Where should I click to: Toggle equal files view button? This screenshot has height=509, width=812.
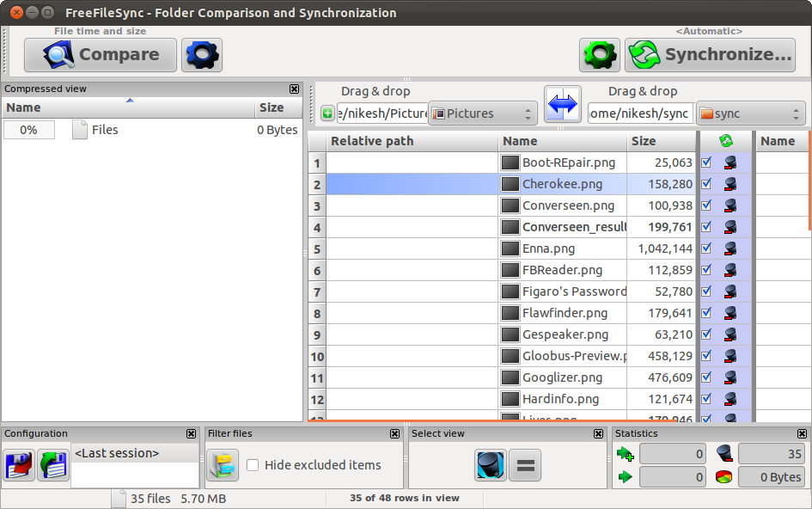[x=525, y=465]
